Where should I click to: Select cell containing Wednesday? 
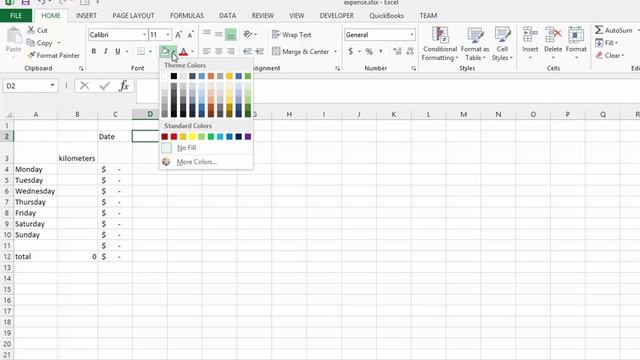tap(36, 191)
